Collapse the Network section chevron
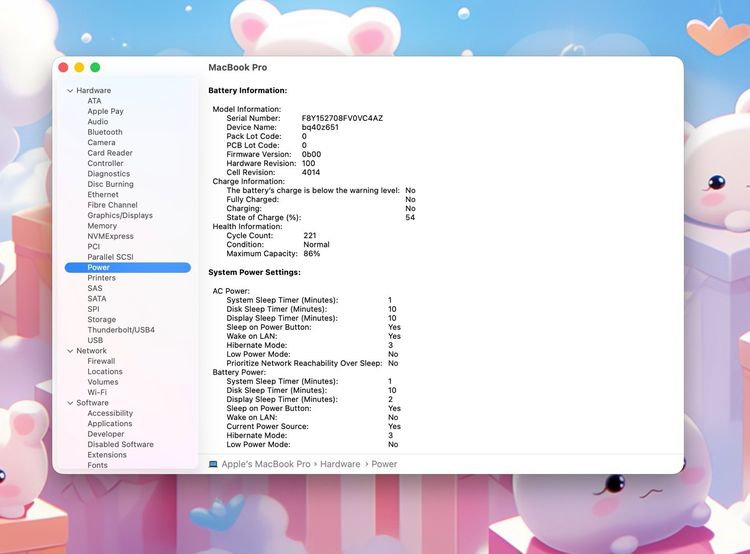Screen dimensions: 750x554 (x=70, y=351)
